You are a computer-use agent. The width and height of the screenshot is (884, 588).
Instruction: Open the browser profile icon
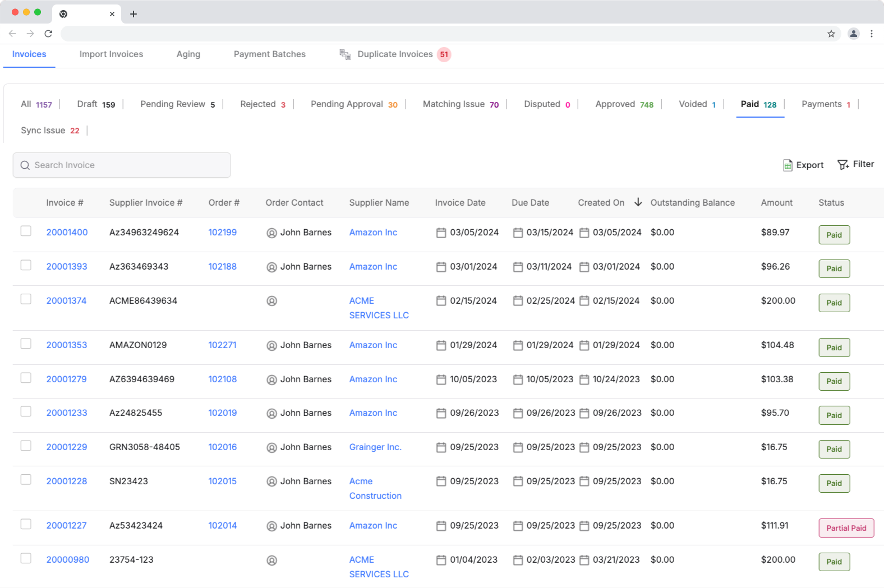tap(854, 34)
